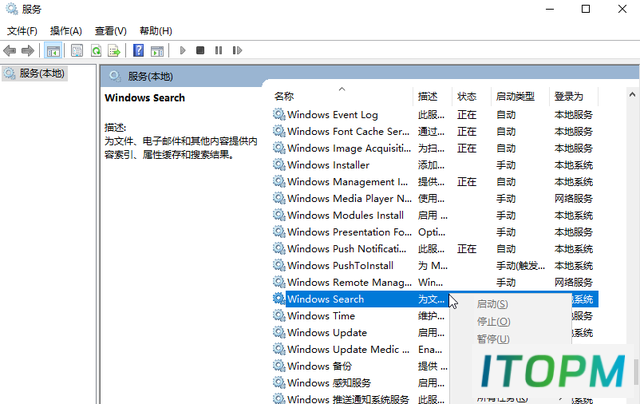Click 手动(触发... startup type of Windows PushToInstall
The width and height of the screenshot is (640, 404).
click(520, 266)
